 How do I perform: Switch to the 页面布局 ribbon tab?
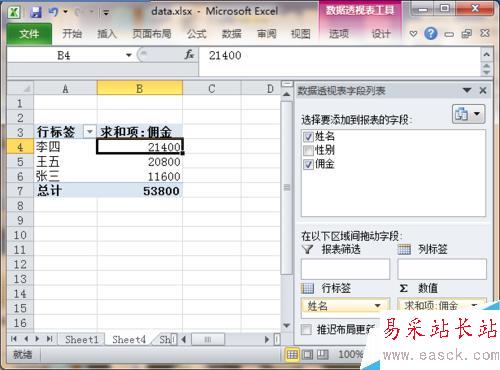point(152,34)
